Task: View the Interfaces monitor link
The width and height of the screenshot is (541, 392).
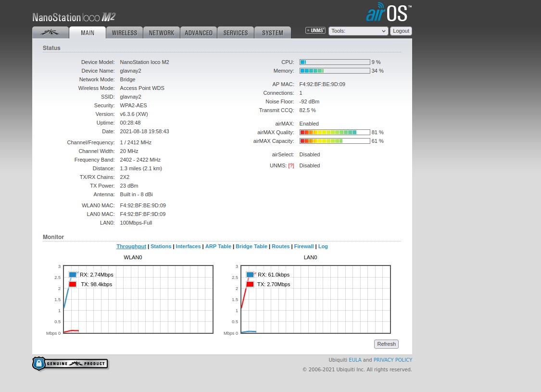Action: pos(188,246)
